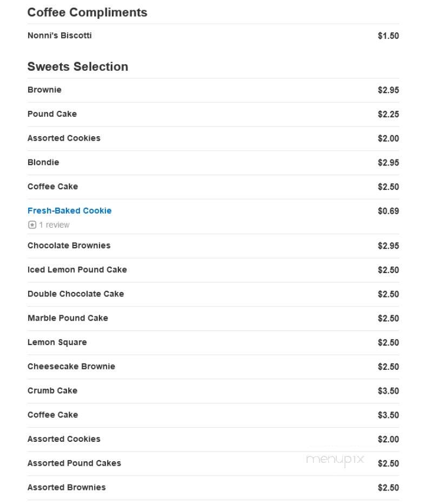Select Chocolate Brownies item
Screen dimensions: 432x504
69,246
